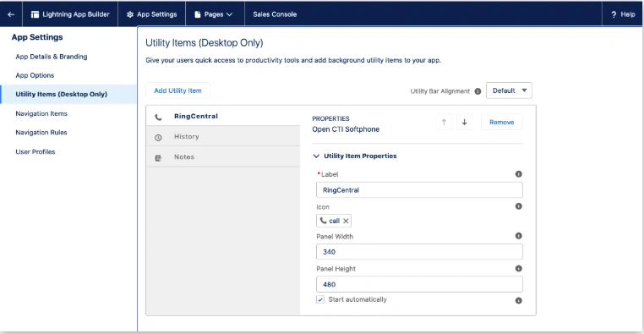This screenshot has width=644, height=334.
Task: Click the Notes icon
Action: 158,158
